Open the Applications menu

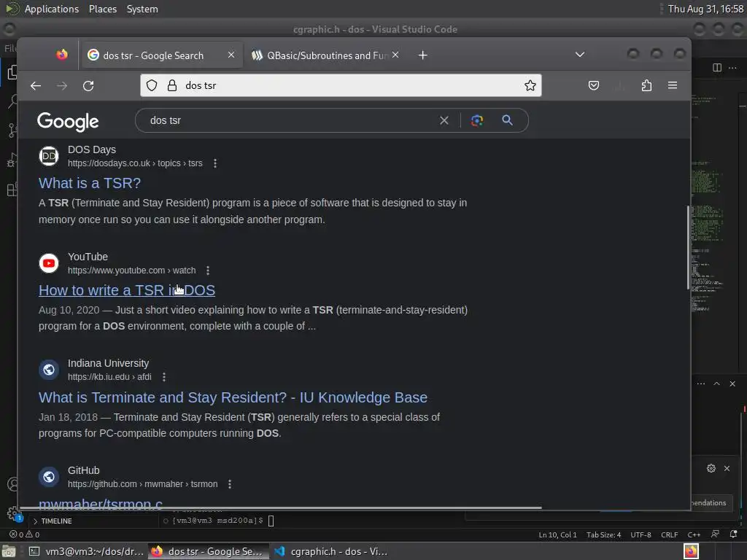(52, 9)
